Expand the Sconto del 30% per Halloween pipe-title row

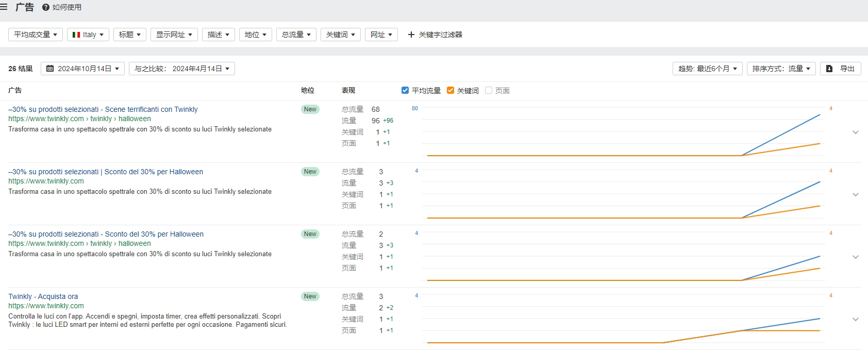pyautogui.click(x=856, y=194)
